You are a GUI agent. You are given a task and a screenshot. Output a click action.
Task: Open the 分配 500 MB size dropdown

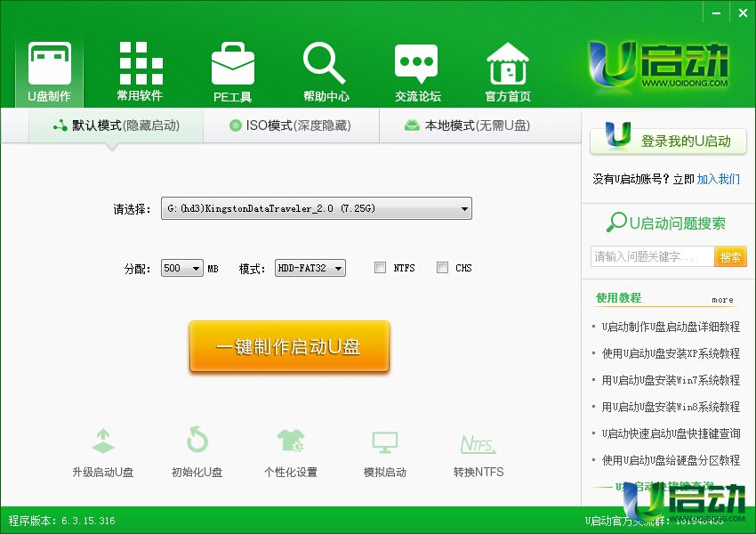click(181, 268)
